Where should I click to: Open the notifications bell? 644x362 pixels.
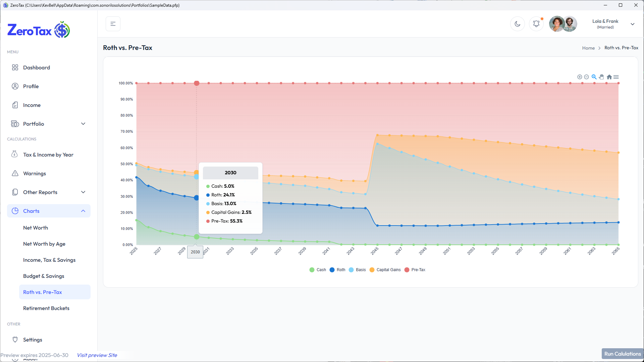coord(536,24)
